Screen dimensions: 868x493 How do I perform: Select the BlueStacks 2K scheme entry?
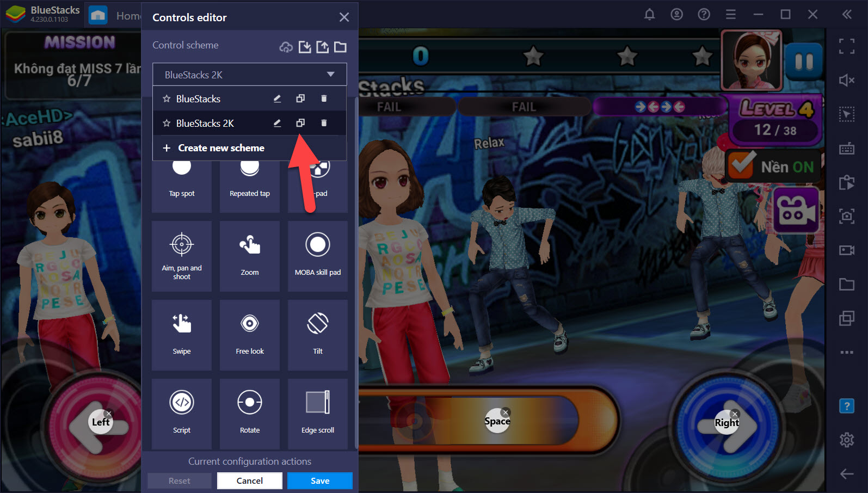click(x=249, y=124)
